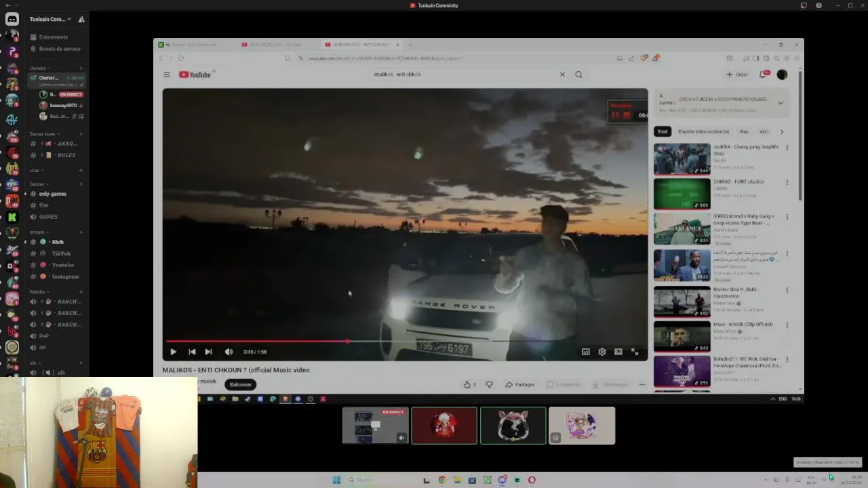
Task: Open YouTube notifications bell
Action: [764, 75]
